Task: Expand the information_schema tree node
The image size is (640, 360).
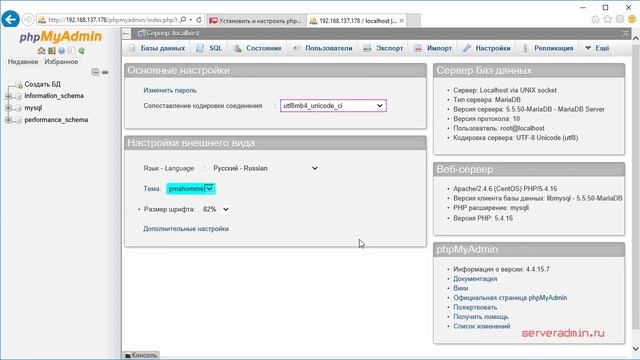Action: point(8,96)
